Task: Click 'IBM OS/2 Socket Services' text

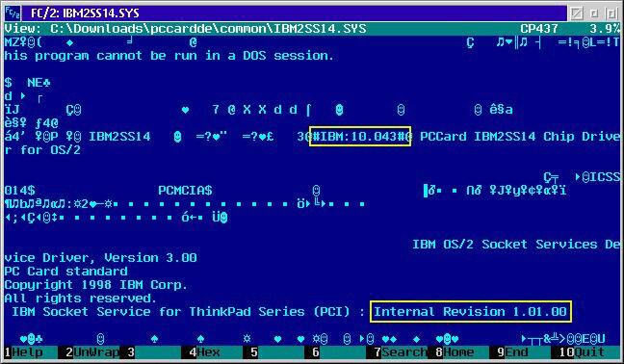Action: click(x=505, y=245)
